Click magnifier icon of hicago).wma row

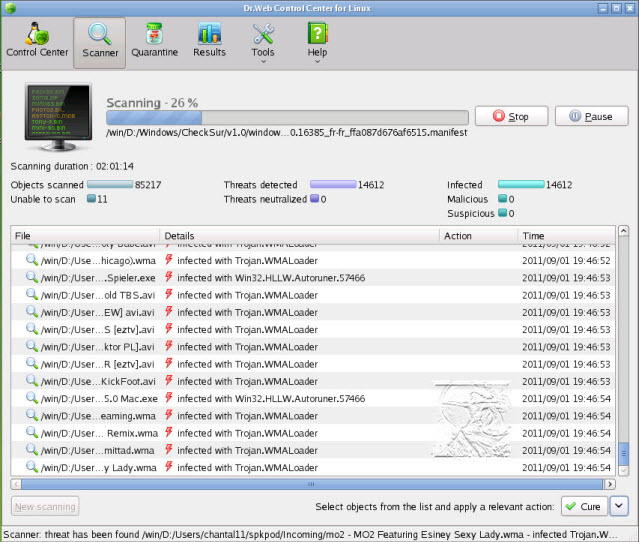coord(31,260)
